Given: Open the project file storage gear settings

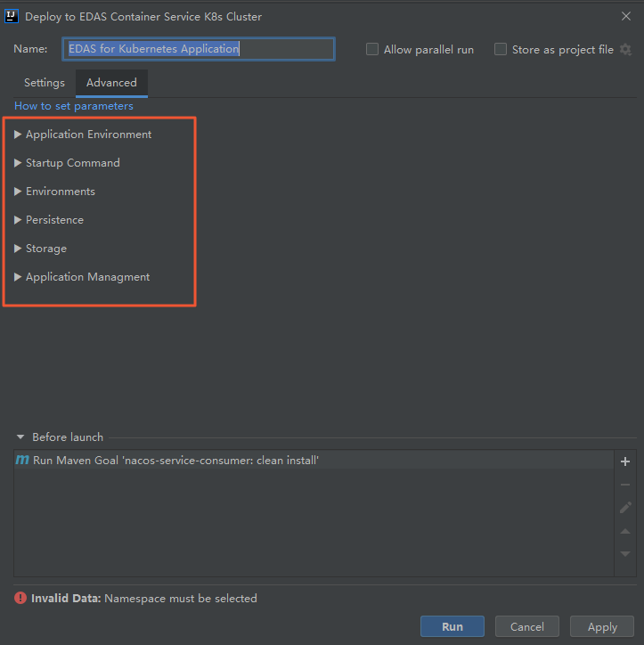Looking at the screenshot, I should tap(625, 49).
